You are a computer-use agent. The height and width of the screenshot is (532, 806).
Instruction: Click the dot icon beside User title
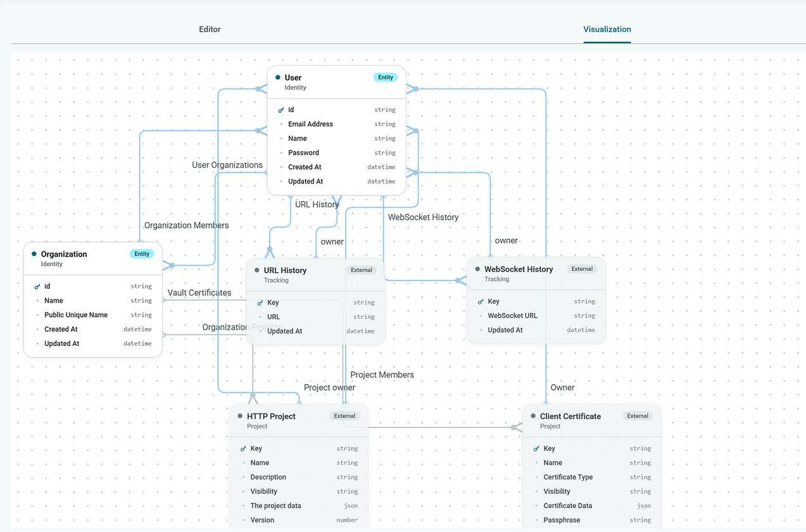tap(278, 77)
